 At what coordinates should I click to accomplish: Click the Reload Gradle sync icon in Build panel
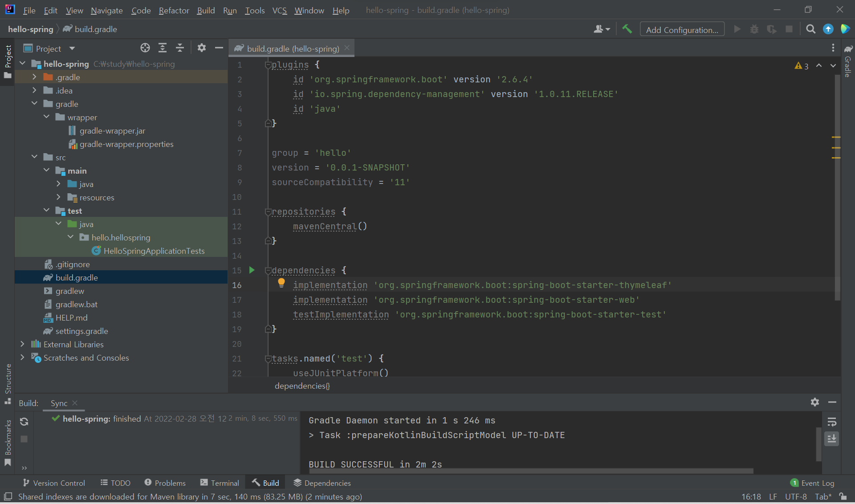pyautogui.click(x=24, y=422)
